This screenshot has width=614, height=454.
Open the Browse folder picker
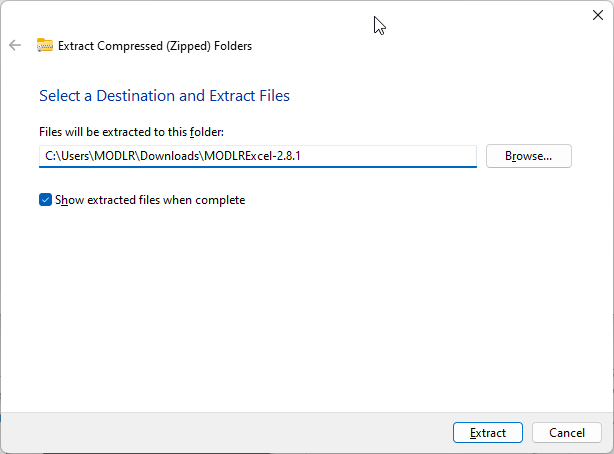point(528,156)
